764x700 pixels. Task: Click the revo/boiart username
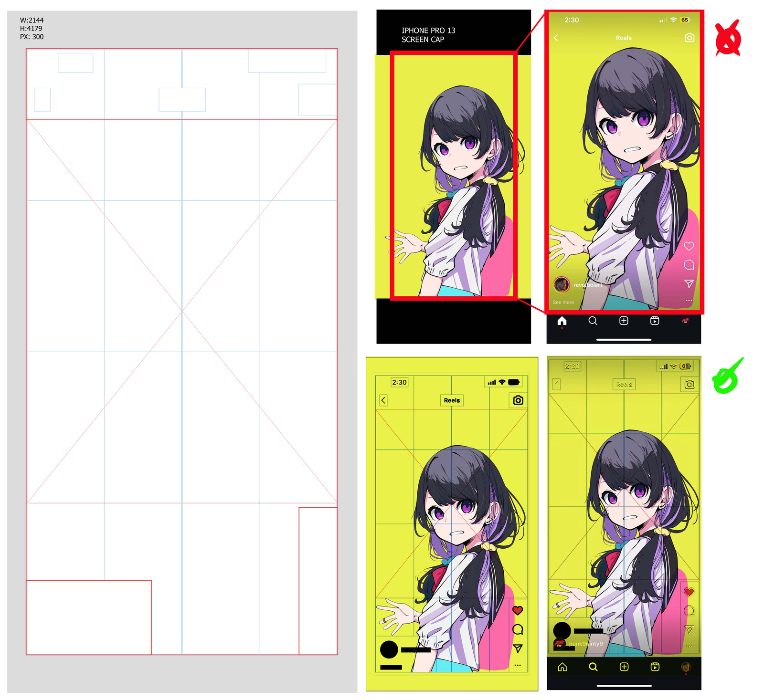point(587,285)
